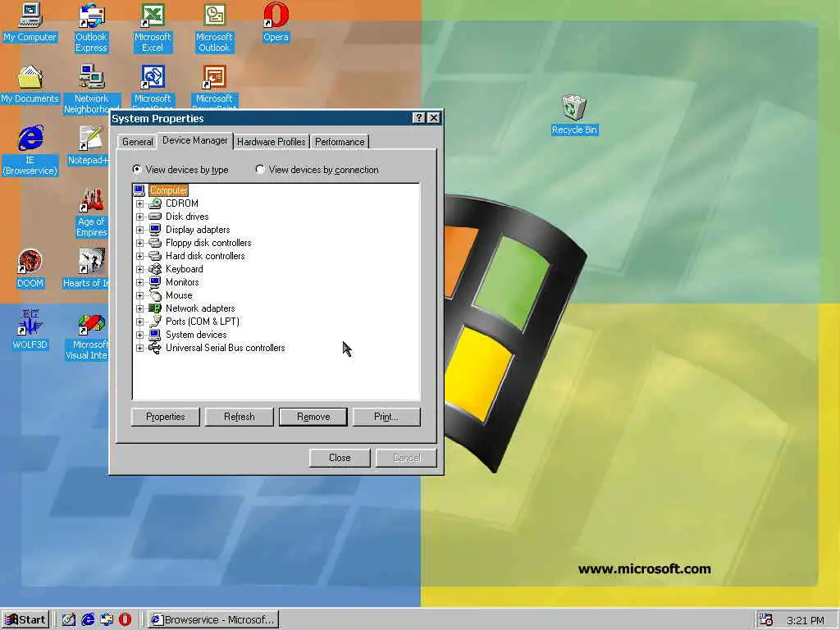840x630 pixels.
Task: Select the System devices row text
Action: pos(196,335)
